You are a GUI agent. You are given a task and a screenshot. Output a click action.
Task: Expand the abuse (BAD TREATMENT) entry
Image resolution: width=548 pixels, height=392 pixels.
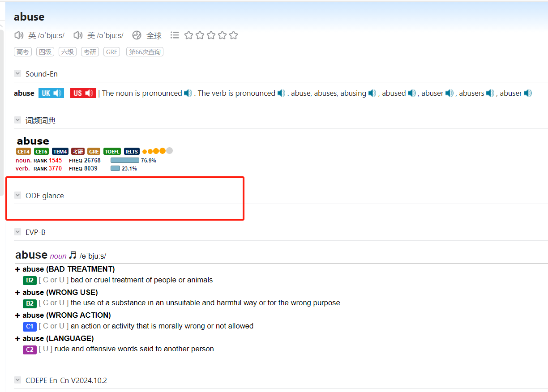(x=17, y=269)
